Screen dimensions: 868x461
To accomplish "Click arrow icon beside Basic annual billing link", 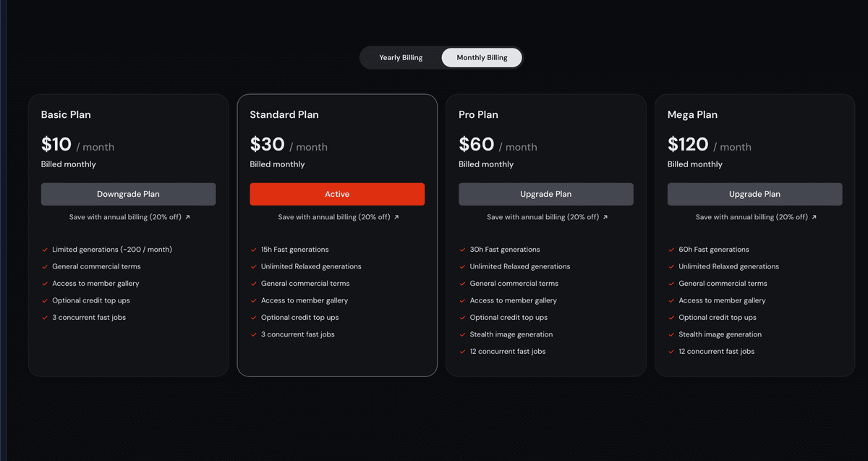I will coord(188,217).
